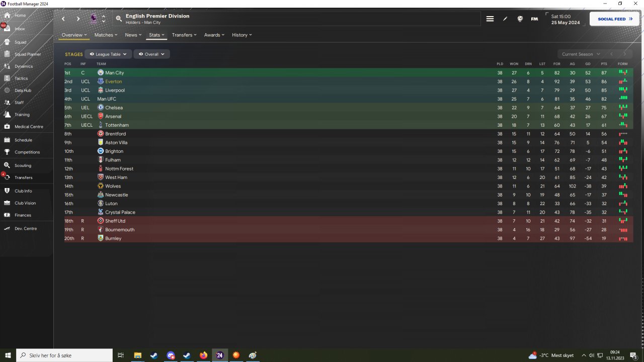Image resolution: width=644 pixels, height=362 pixels.
Task: Open the hamburger menu icon
Action: click(x=490, y=19)
